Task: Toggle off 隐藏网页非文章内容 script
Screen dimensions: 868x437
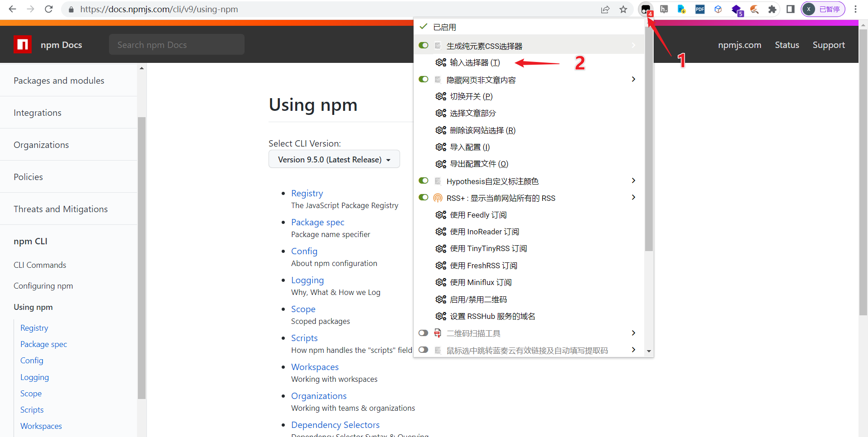Action: click(x=424, y=79)
